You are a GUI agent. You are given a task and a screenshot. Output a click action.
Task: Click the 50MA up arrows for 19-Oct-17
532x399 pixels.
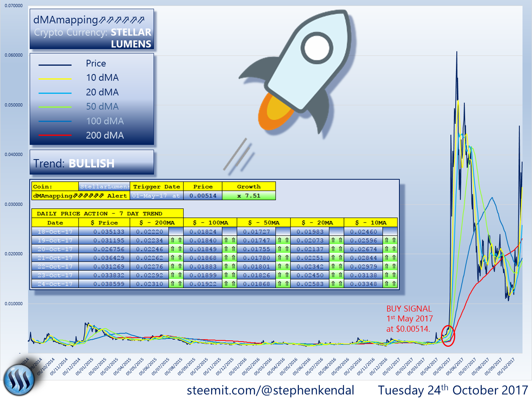click(283, 240)
